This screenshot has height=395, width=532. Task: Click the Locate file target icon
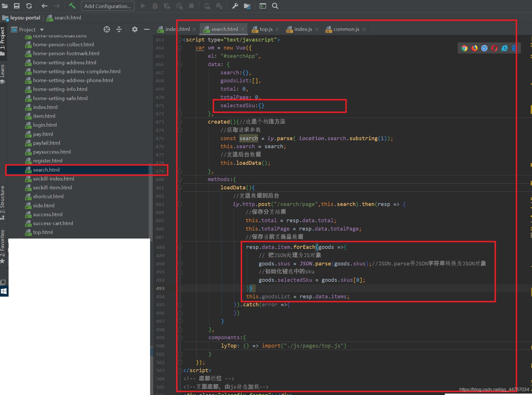coord(107,29)
